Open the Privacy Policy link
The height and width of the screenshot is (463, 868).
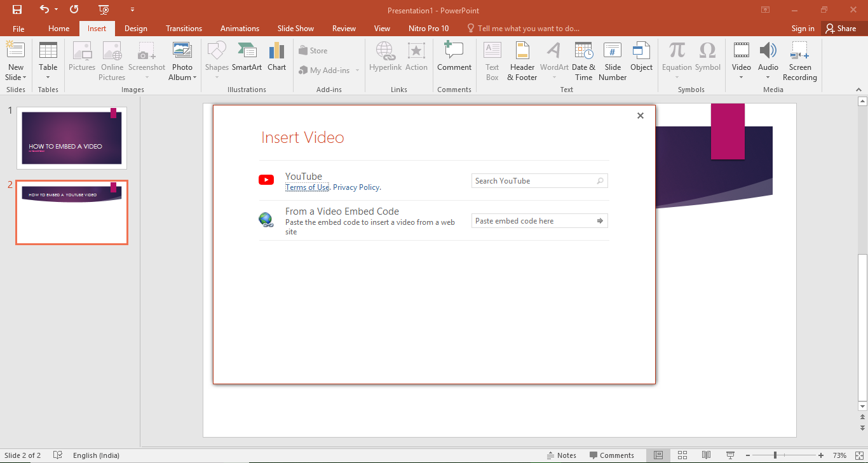[356, 187]
